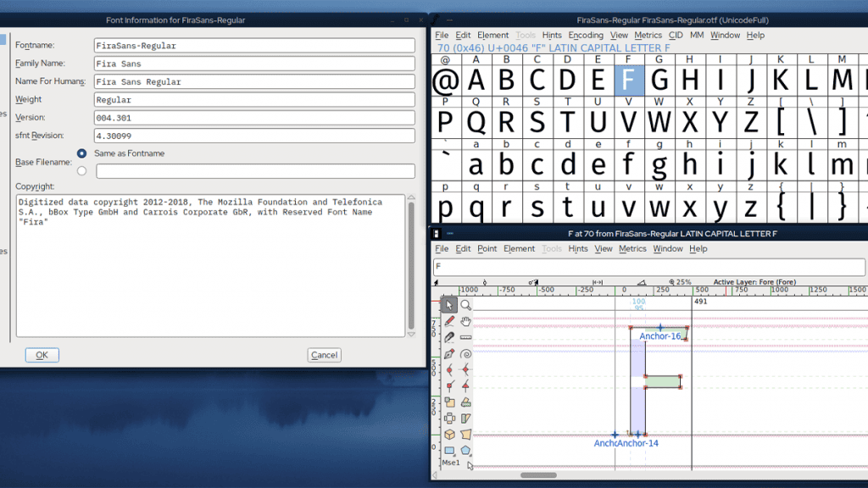This screenshot has width=868, height=488.
Task: Select the Magnify tool
Action: click(x=464, y=304)
